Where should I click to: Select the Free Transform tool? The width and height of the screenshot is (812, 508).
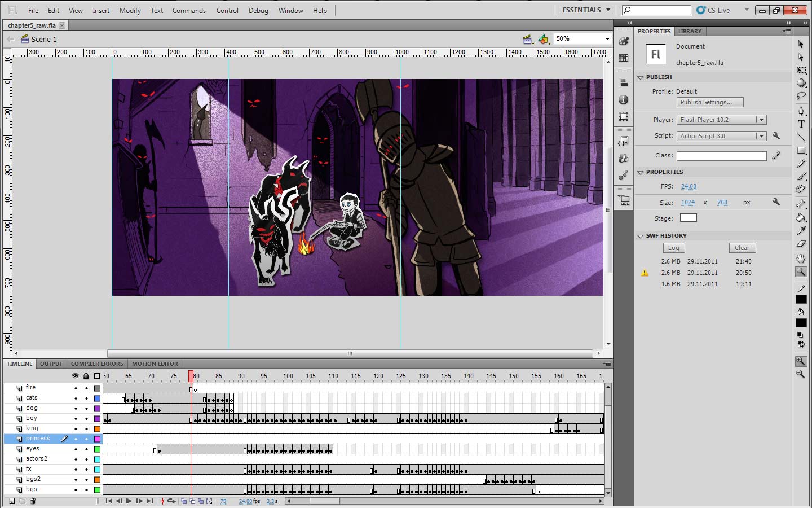point(801,71)
